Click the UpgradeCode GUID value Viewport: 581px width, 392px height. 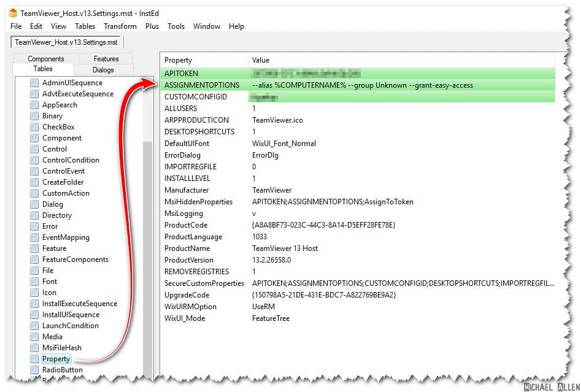click(x=324, y=295)
